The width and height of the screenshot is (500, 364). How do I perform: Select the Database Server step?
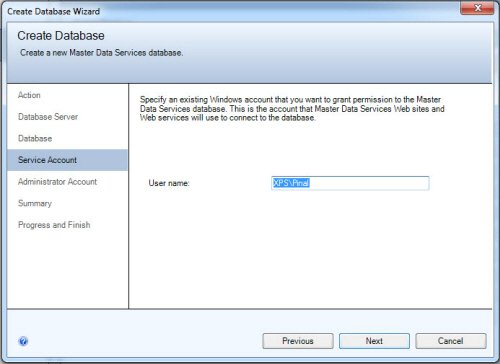coord(48,117)
